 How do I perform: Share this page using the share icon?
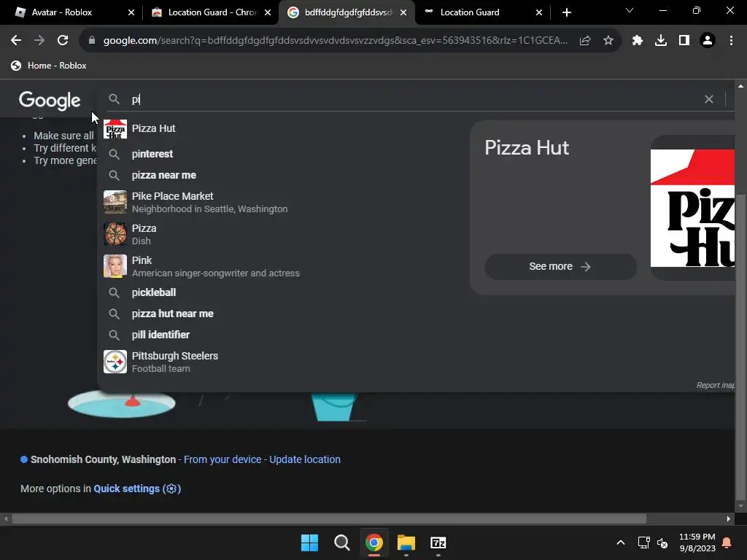585,41
